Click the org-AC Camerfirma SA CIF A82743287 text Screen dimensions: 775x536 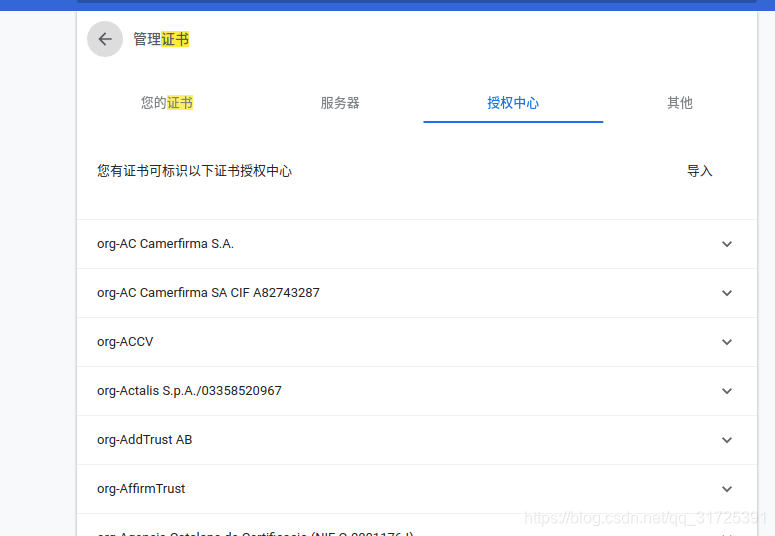(208, 293)
